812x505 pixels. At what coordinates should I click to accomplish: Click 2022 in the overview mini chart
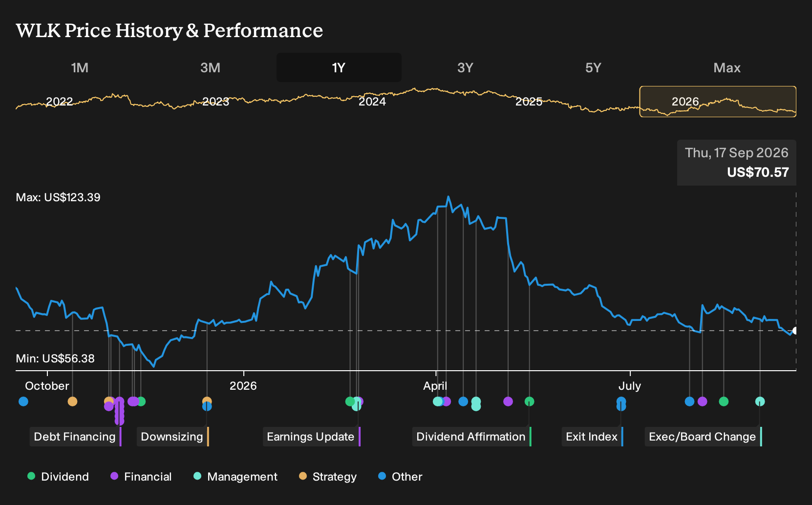(59, 102)
